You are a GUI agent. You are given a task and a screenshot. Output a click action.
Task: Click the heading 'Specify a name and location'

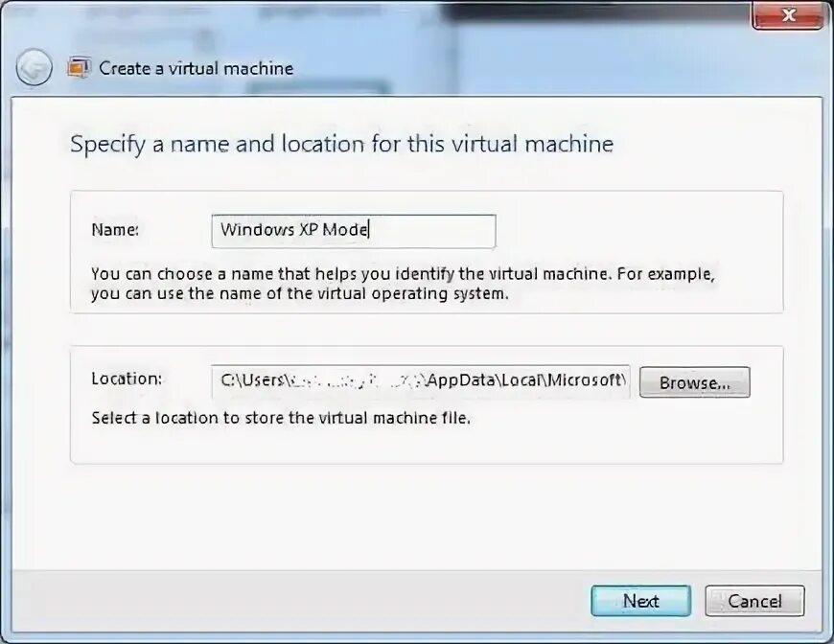click(x=342, y=144)
